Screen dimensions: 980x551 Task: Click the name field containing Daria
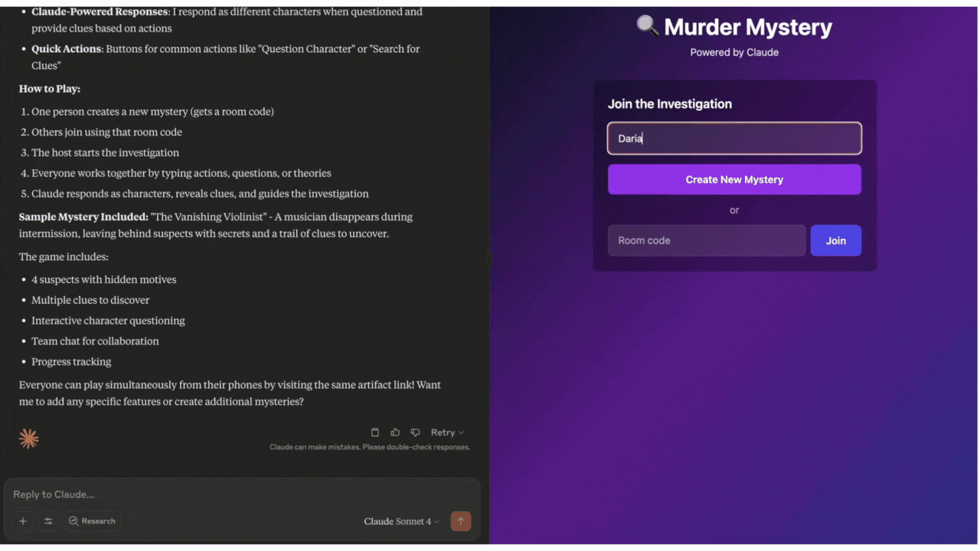[x=734, y=139]
